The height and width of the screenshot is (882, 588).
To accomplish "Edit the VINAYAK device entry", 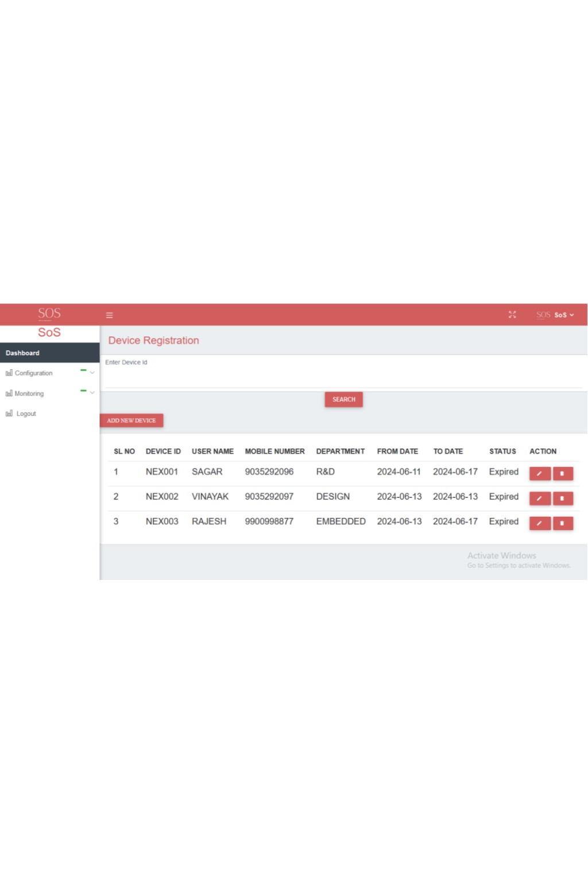I will click(540, 498).
